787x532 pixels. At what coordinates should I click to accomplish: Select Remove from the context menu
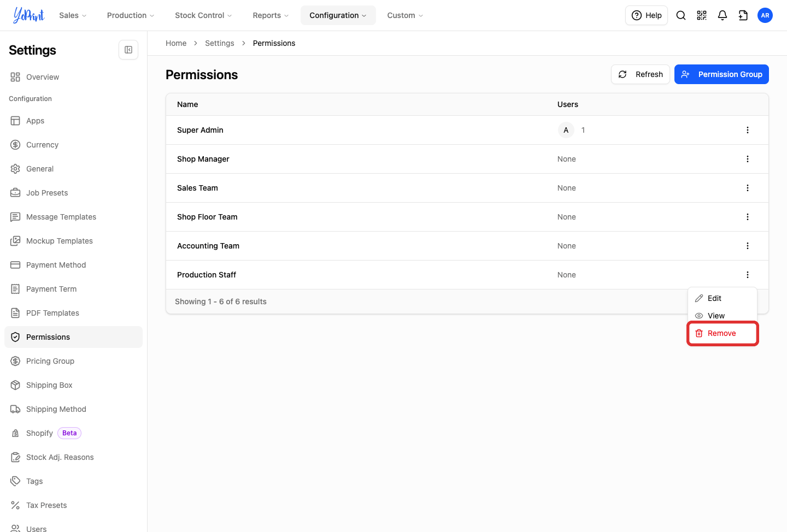[x=723, y=333]
